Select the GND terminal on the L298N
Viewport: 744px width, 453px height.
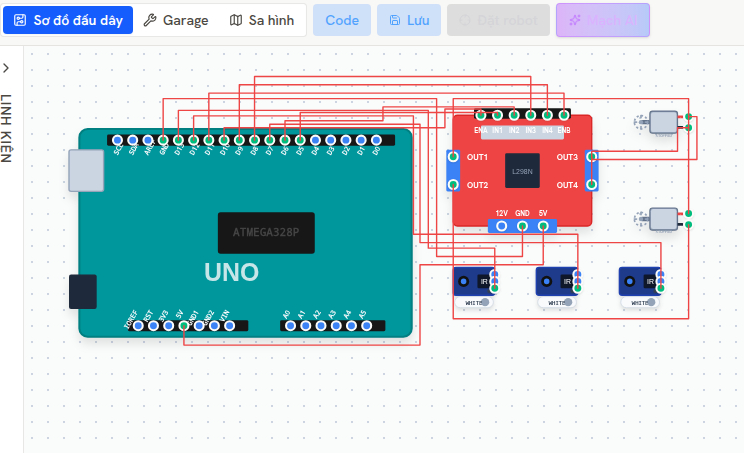pyautogui.click(x=522, y=226)
